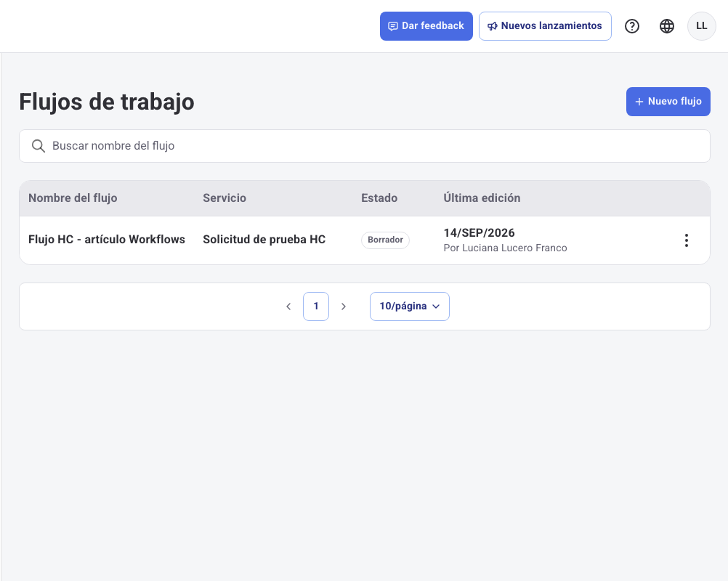728x581 pixels.
Task: Click the 14/SEP/2026 last edit date
Action: click(x=479, y=233)
